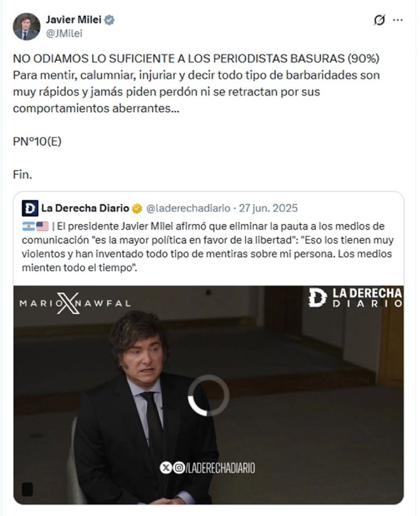Click the Instagram icon in the video overlay
The width and height of the screenshot is (420, 516).
pyautogui.click(x=179, y=468)
